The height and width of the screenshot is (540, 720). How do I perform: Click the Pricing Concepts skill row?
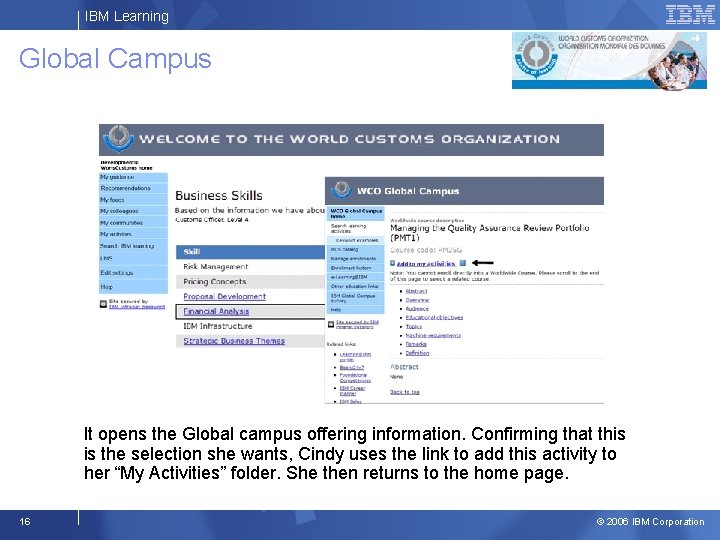pyautogui.click(x=250, y=281)
